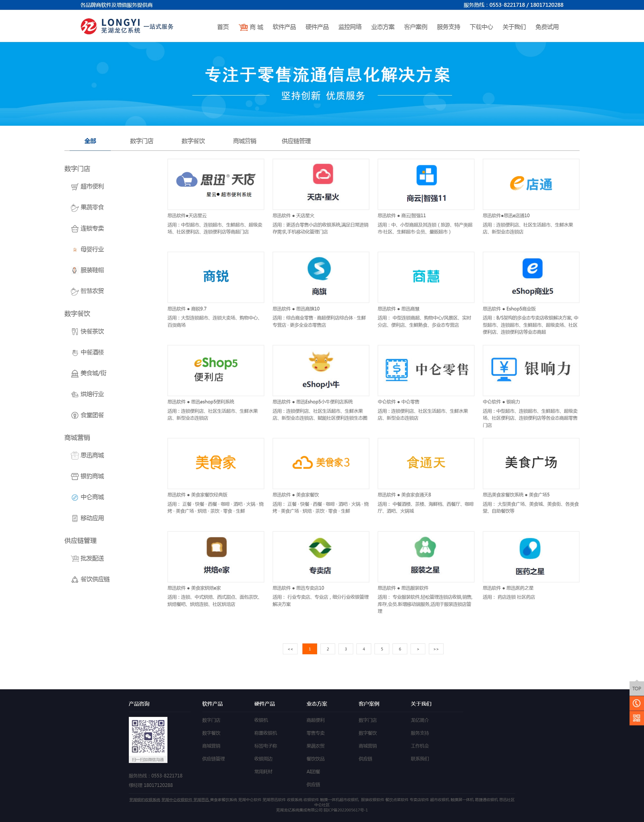The width and height of the screenshot is (644, 822).
Task: Open 业态方案 navigation menu
Action: click(383, 27)
